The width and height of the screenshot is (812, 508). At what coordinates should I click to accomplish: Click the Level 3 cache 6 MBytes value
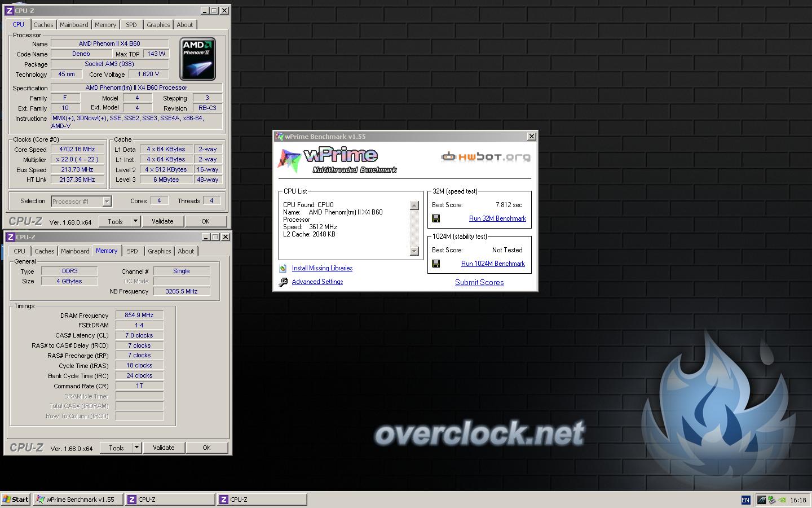(166, 179)
